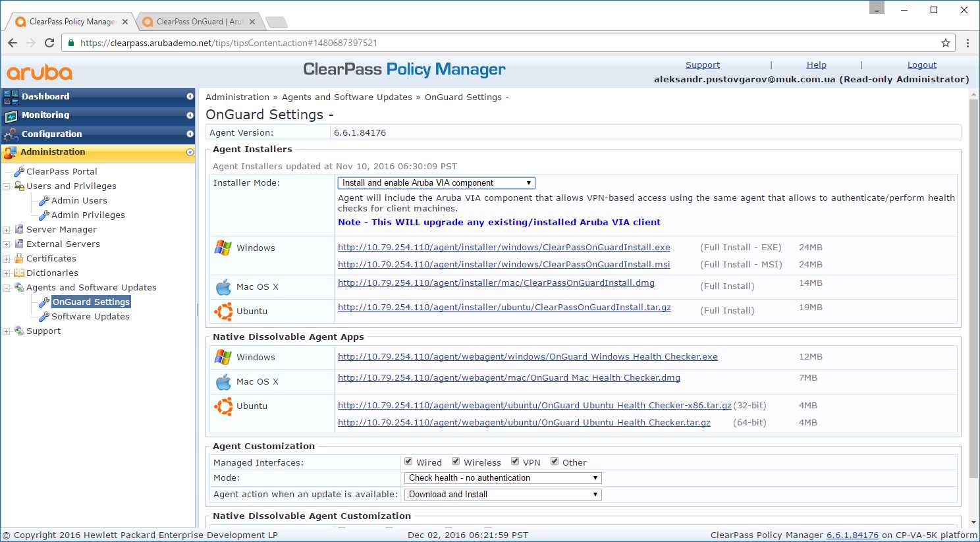Toggle the VPN managed interface checkbox
Image resolution: width=980 pixels, height=542 pixels.
[x=515, y=462]
